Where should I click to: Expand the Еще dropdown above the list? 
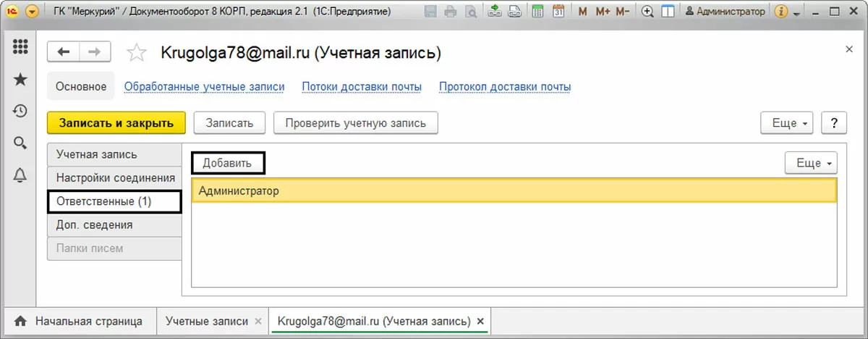coord(812,163)
